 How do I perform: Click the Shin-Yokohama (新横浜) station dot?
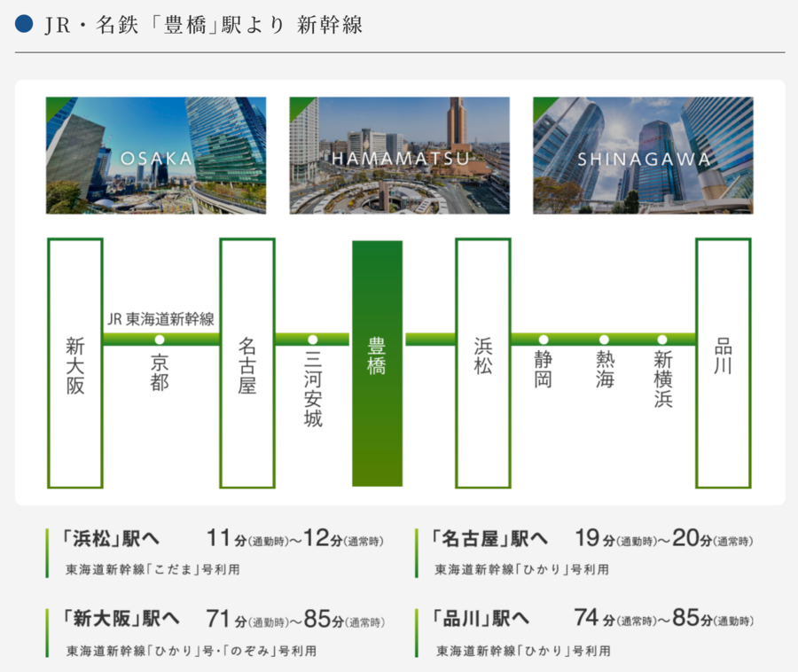click(x=662, y=340)
